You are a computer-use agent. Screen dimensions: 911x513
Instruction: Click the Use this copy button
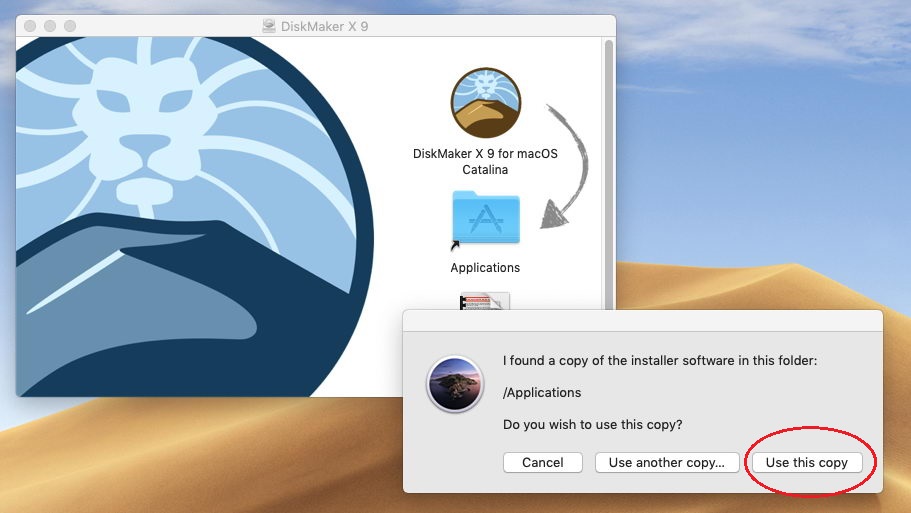click(x=807, y=462)
